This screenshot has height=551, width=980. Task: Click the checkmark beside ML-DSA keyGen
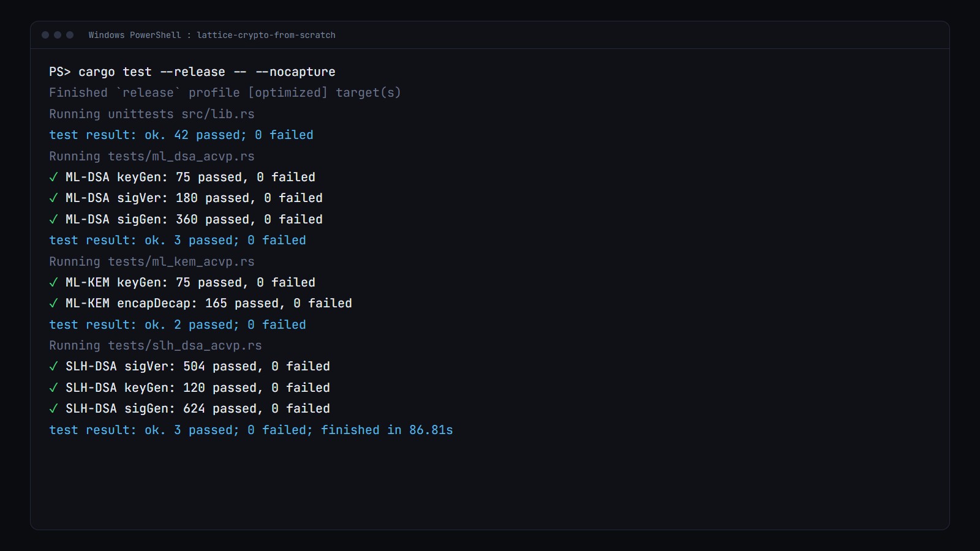pyautogui.click(x=53, y=178)
